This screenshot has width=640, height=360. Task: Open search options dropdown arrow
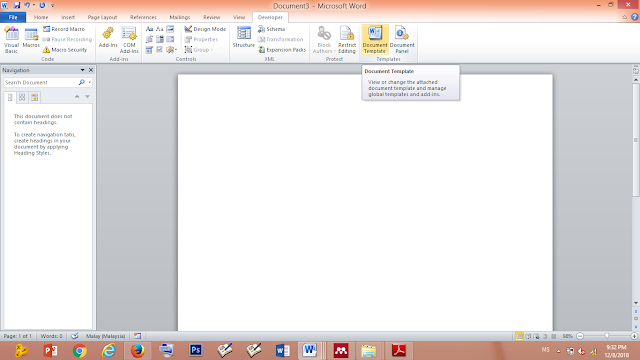(x=89, y=82)
